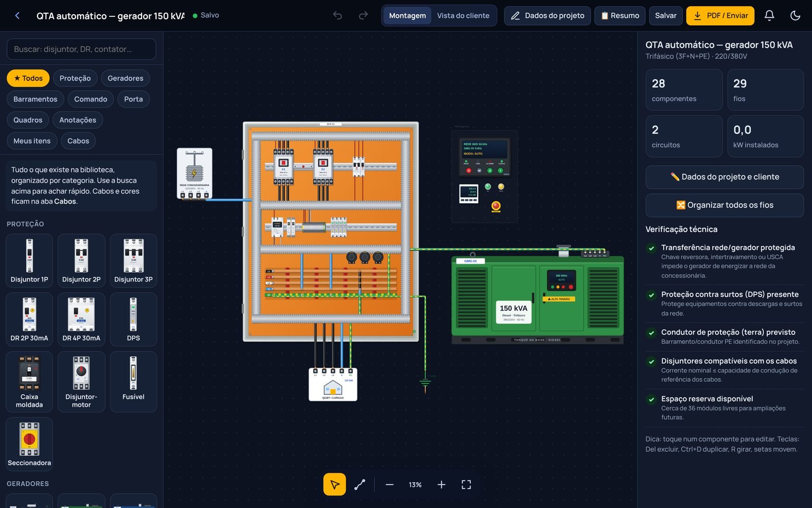Viewport: 812px width, 508px height.
Task: Redo the last undone action
Action: pos(363,16)
